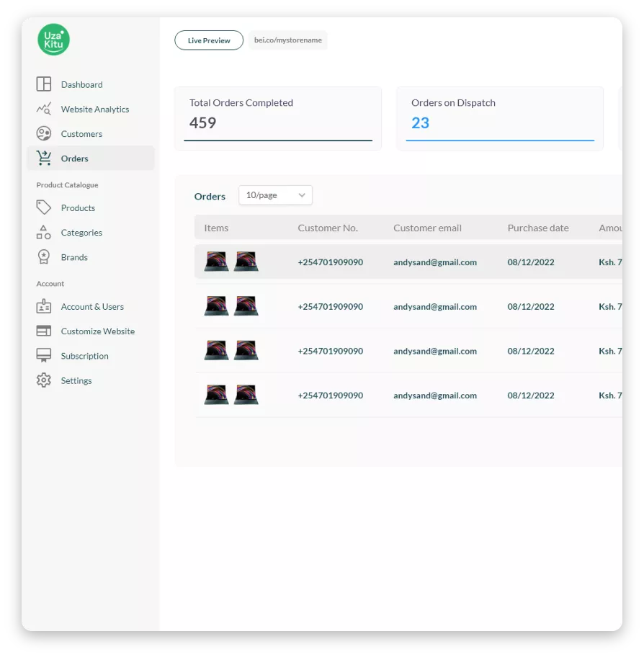
Task: Open Customize Website via its editor icon
Action: 43,331
